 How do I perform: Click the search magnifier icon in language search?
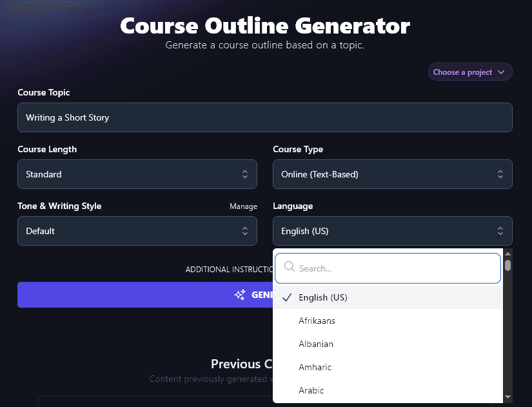tap(289, 267)
